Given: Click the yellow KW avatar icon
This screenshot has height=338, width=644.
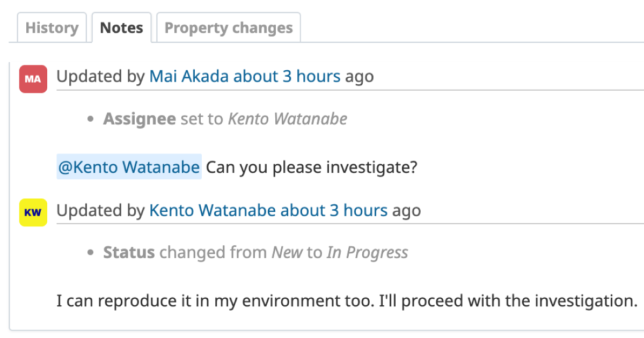Looking at the screenshot, I should click(33, 212).
